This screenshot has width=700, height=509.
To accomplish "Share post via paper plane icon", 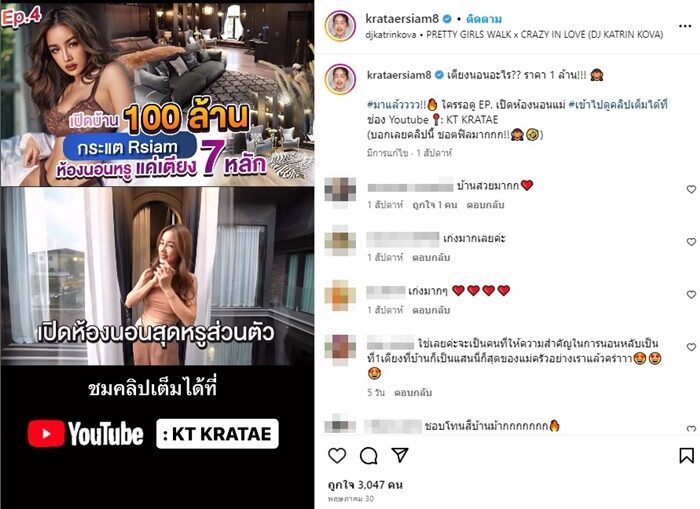I will 400,455.
